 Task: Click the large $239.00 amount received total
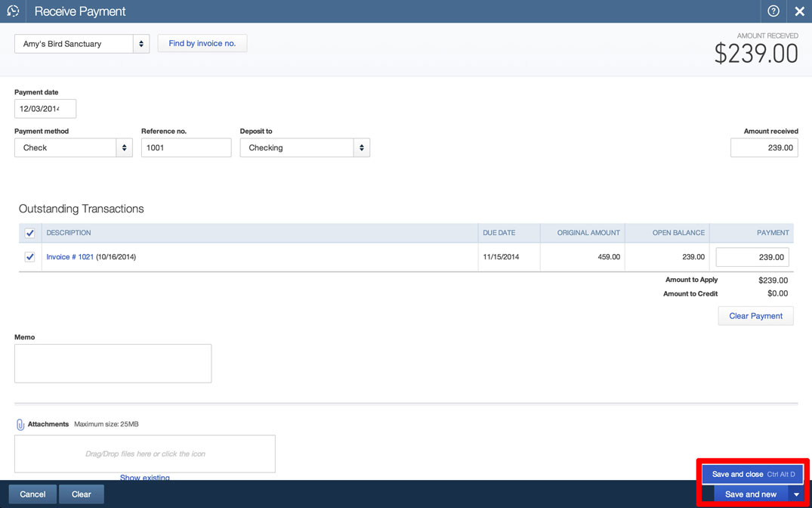[x=756, y=54]
